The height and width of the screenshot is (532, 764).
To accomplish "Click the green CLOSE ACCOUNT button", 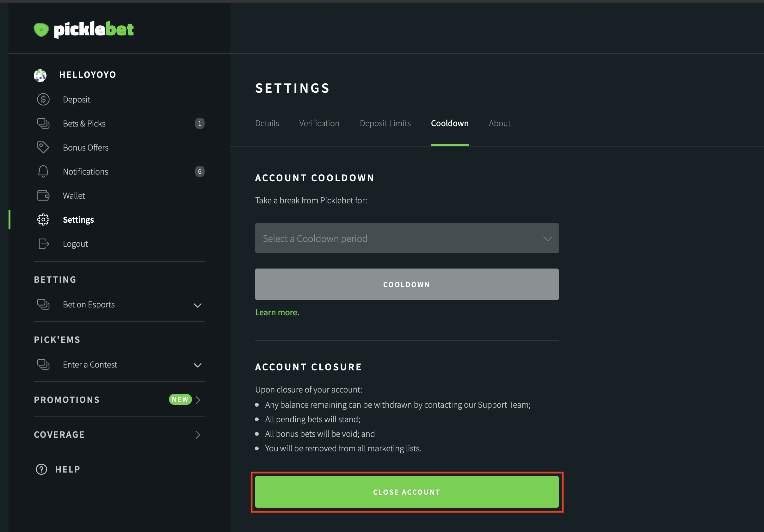I will click(407, 492).
